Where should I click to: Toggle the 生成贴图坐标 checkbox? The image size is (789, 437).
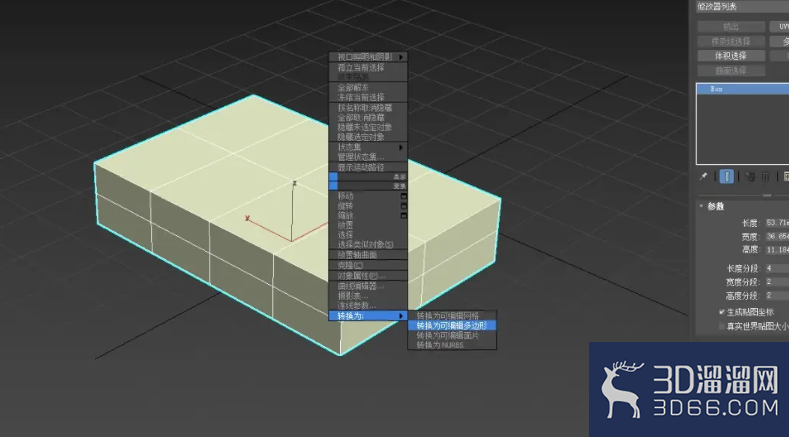(x=722, y=312)
